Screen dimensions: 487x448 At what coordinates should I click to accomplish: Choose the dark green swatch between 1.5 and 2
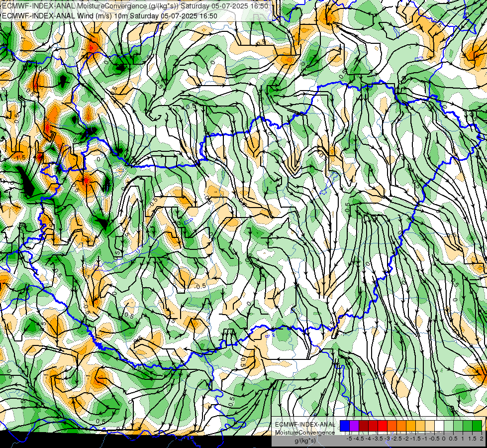pyautogui.click(x=477, y=426)
